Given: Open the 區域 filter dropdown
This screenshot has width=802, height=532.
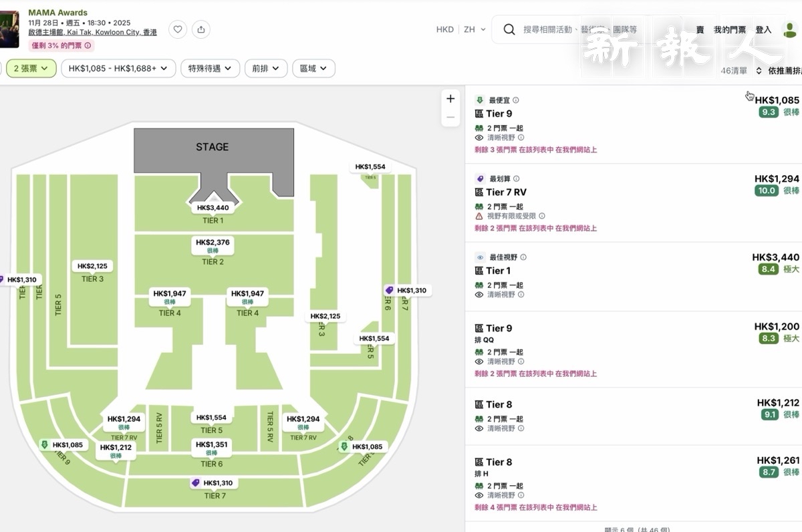Looking at the screenshot, I should tap(313, 68).
